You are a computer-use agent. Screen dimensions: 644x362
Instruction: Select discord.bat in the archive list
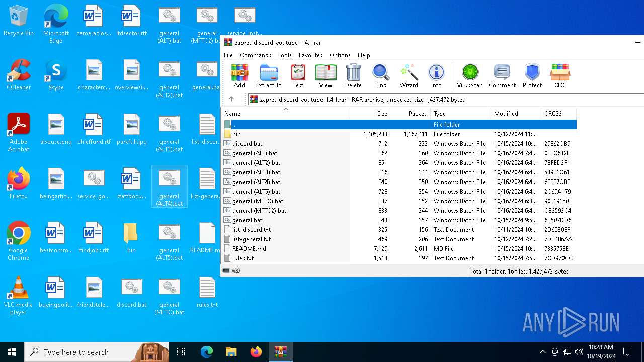pyautogui.click(x=399, y=144)
